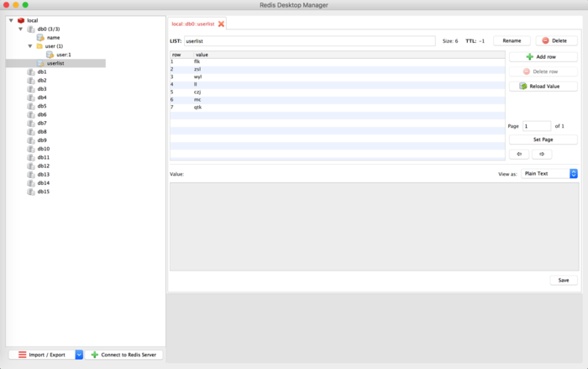Select row 3 with value wyl
The image size is (588, 369).
tap(338, 77)
